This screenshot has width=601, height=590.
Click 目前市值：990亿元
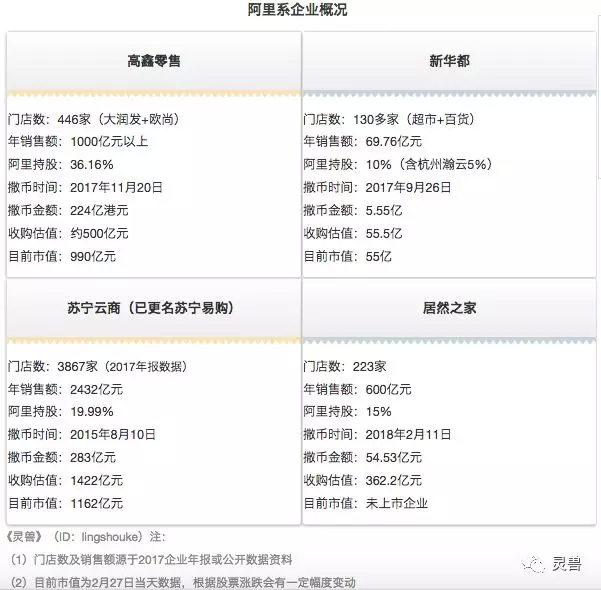[x=62, y=256]
